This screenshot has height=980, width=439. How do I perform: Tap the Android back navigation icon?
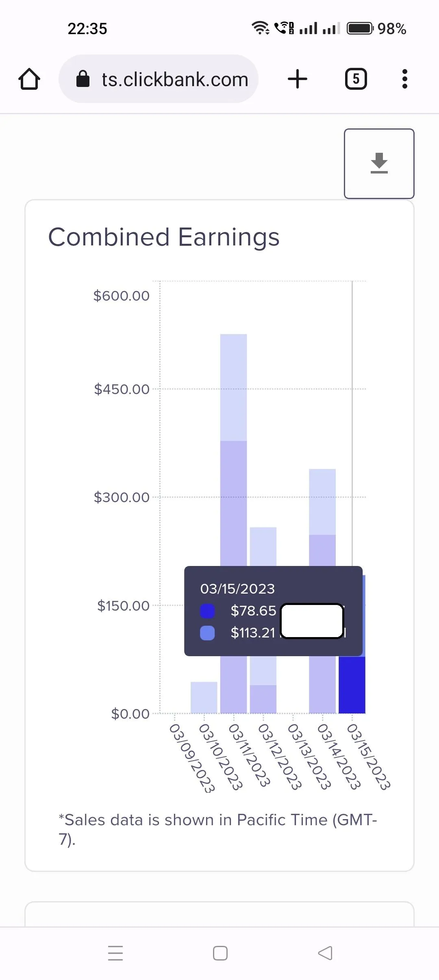point(325,953)
